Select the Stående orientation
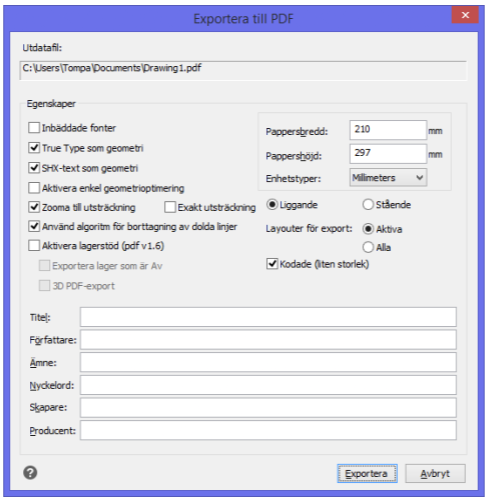Viewport: 487px width, 498px height. [x=368, y=204]
